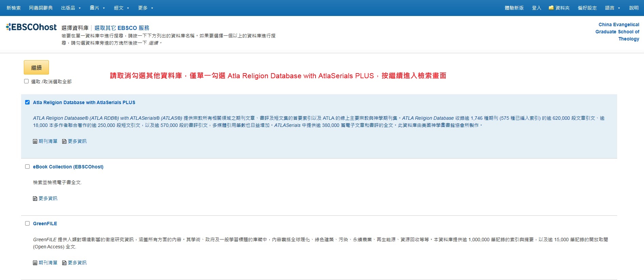Open 更多資訊 link under Atla Religion Database
Viewport: 644px width, 280px height.
coord(77,141)
